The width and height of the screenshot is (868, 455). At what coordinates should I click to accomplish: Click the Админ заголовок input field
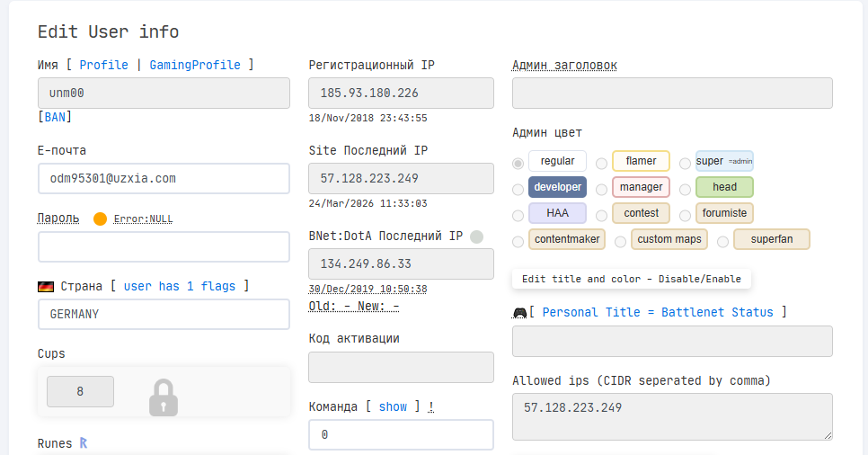673,94
